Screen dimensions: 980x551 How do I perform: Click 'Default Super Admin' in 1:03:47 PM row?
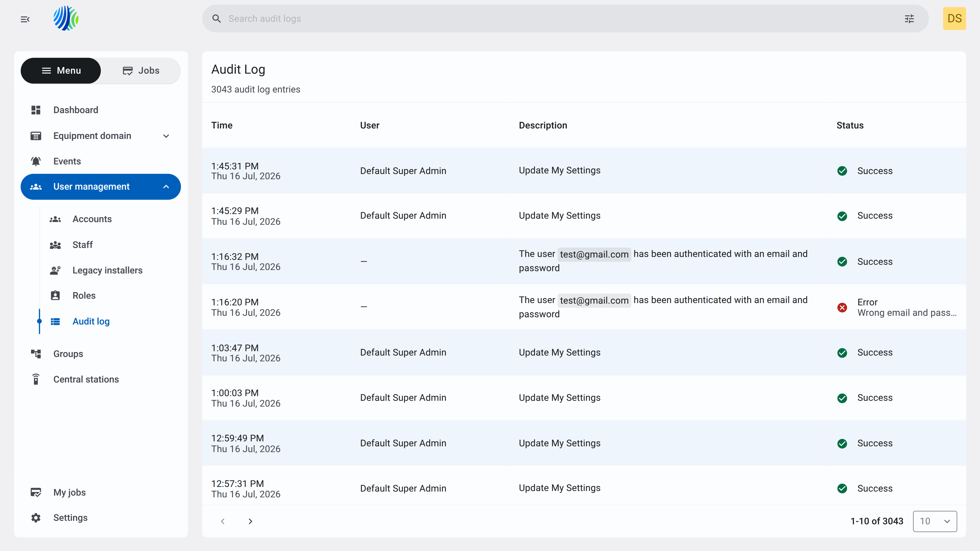tap(403, 353)
